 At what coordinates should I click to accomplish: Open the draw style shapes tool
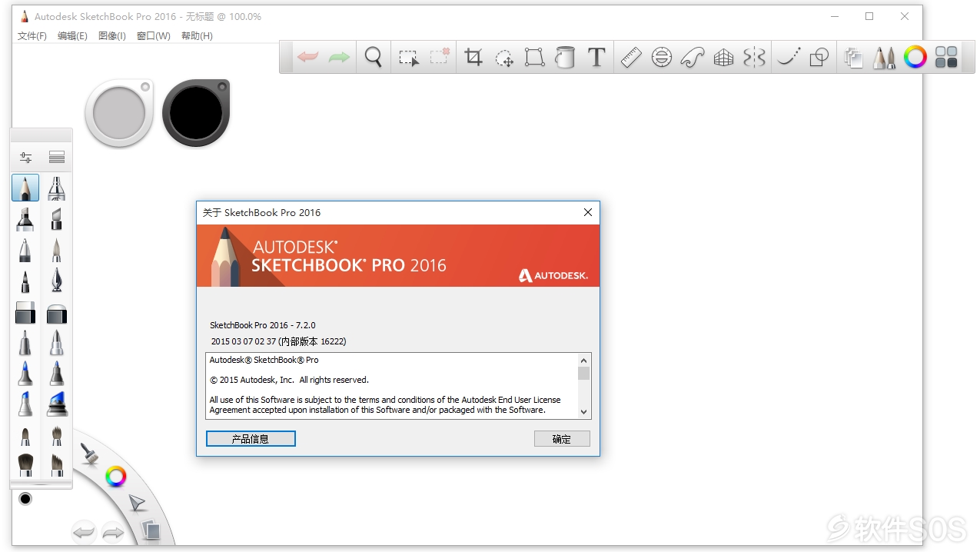tap(820, 58)
